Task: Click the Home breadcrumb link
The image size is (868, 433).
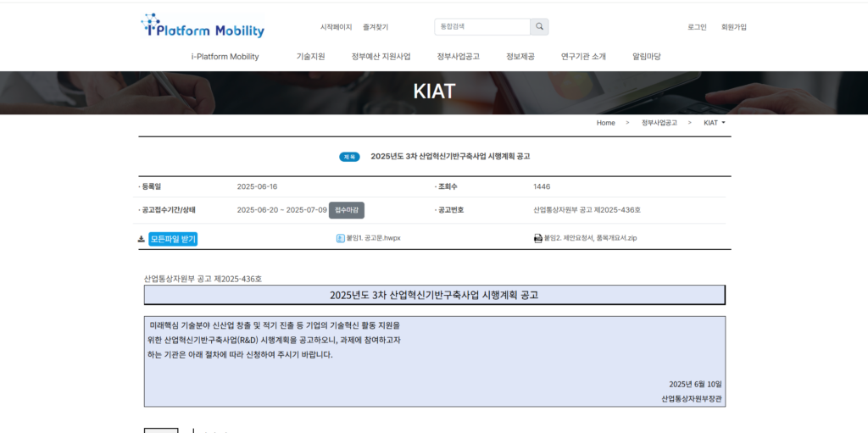Action: pos(605,123)
